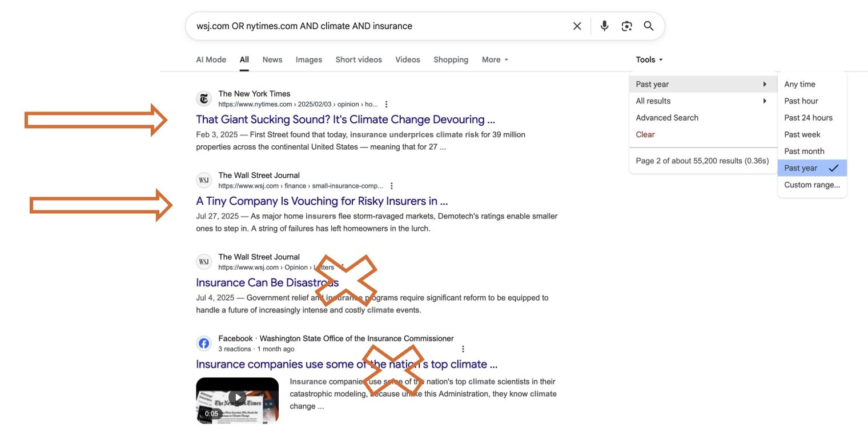Click the 'Page 2 of about 55,200 results' text
This screenshot has width=868, height=439.
702,161
